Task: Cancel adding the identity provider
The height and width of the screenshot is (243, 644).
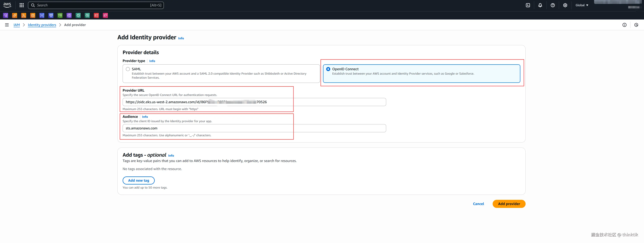Action: [x=478, y=204]
